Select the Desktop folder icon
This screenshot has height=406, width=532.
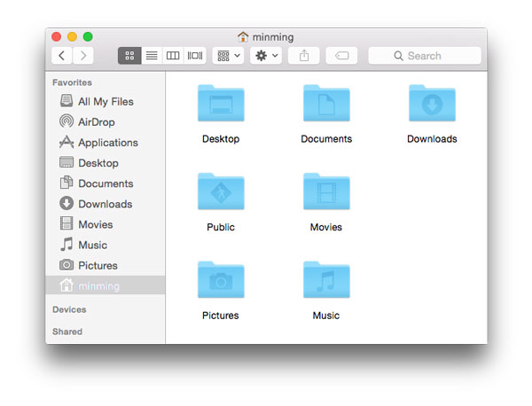coord(221,103)
